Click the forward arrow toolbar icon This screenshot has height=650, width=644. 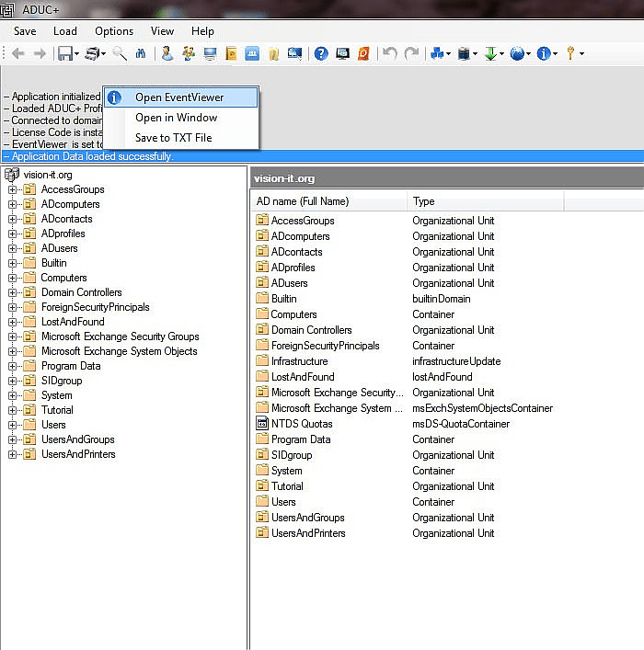pos(40,53)
